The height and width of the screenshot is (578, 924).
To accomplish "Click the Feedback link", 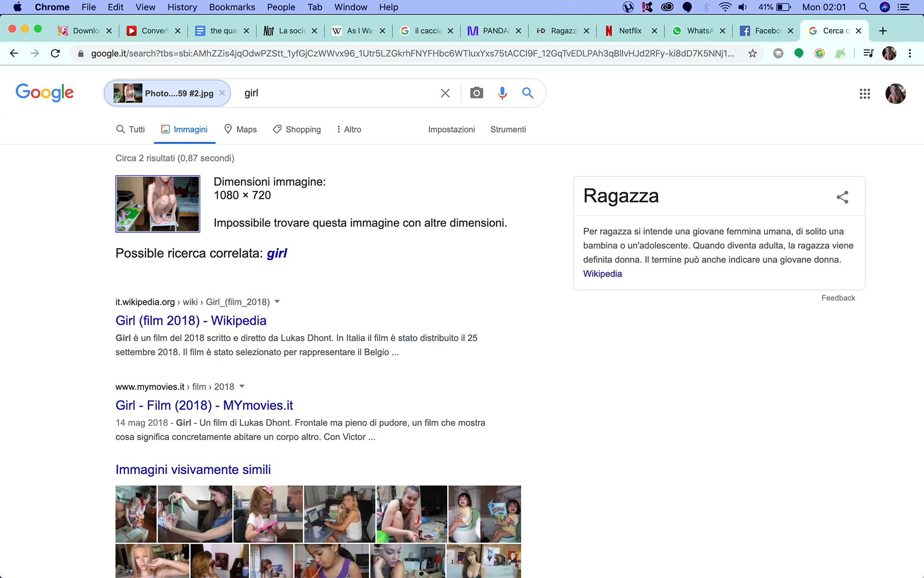I will [x=838, y=298].
